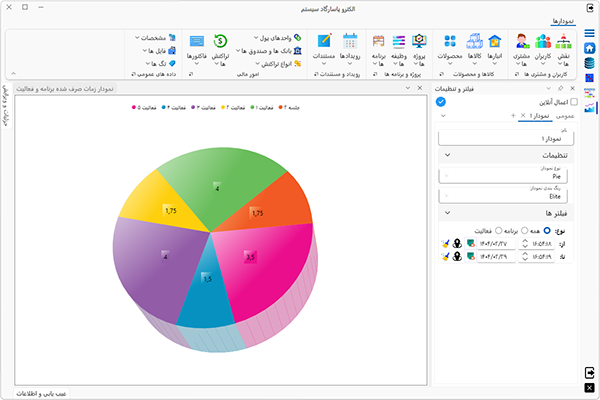Enable the اعمال آنلاین checkbox
This screenshot has width=600, height=400.
(x=573, y=102)
